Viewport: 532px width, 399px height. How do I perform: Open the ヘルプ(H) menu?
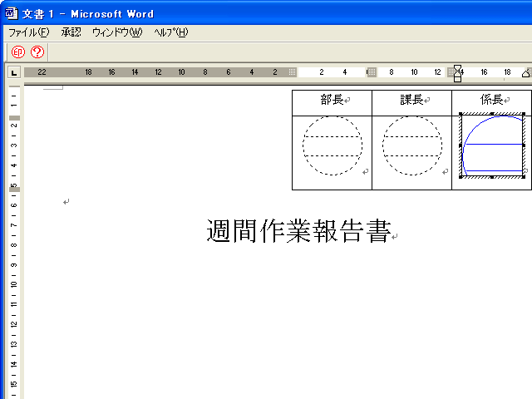(x=170, y=32)
